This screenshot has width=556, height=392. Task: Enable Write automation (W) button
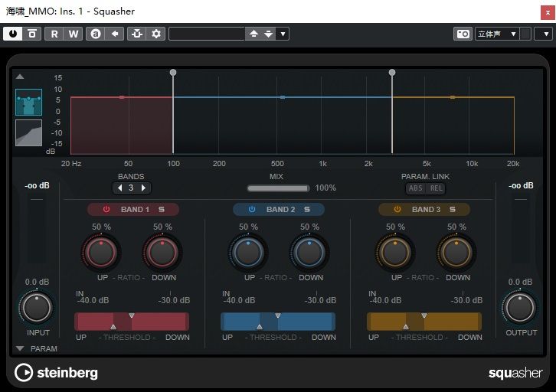tap(74, 34)
